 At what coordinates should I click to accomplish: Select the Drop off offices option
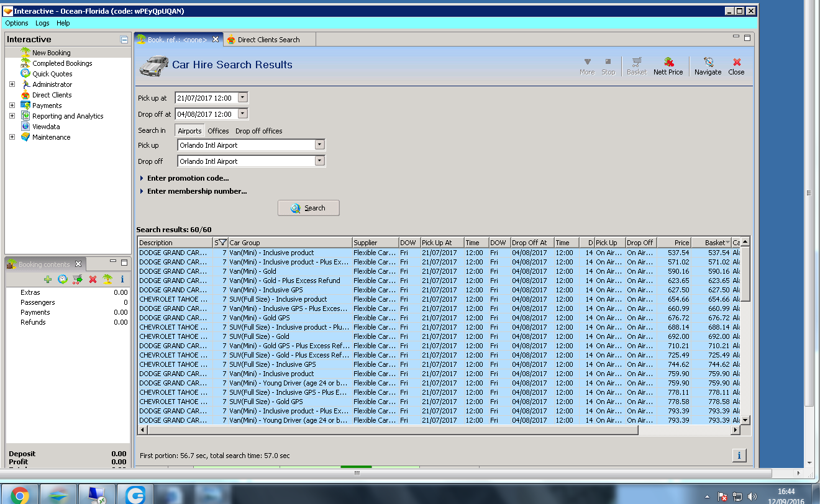click(258, 131)
